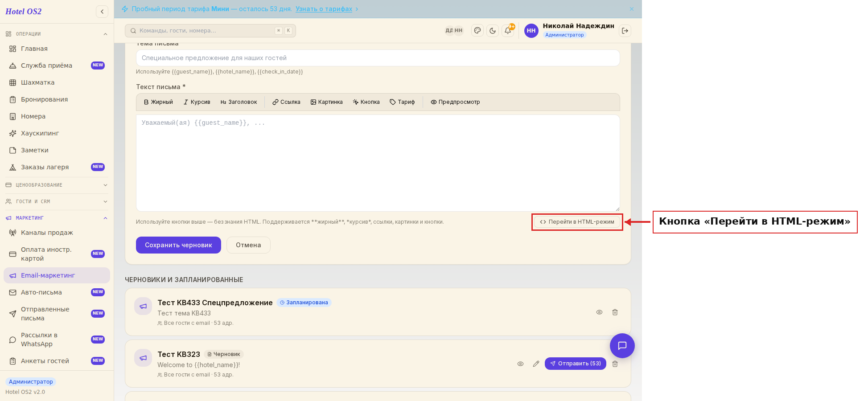Viewport: 868px width, 401px height.
Task: Click the НН user avatar
Action: coord(531,31)
